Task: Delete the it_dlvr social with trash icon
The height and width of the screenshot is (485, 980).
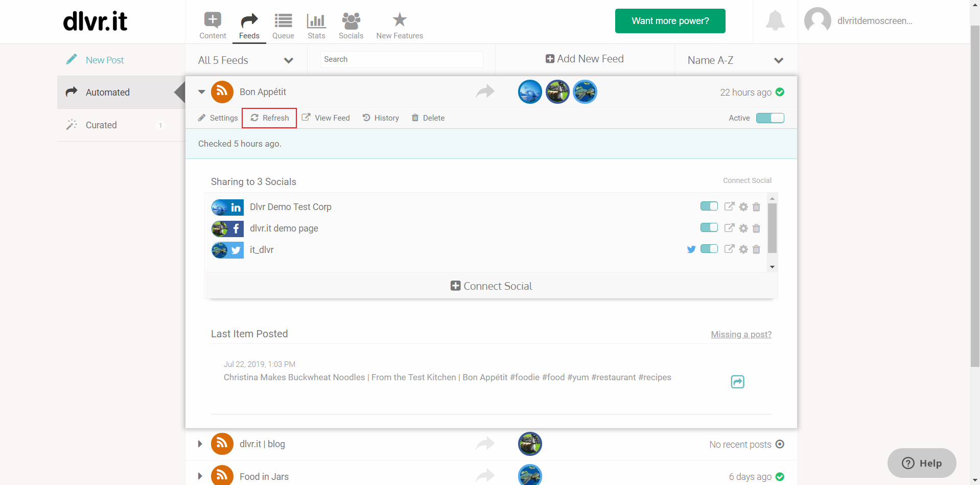Action: point(756,249)
